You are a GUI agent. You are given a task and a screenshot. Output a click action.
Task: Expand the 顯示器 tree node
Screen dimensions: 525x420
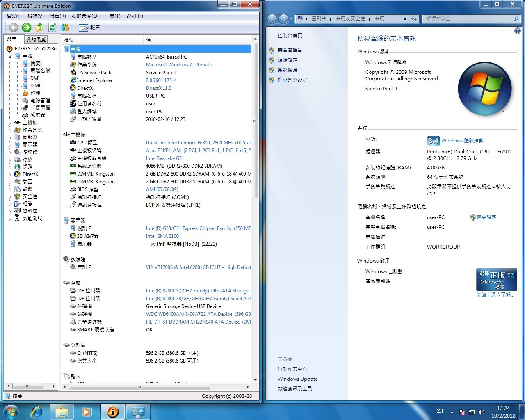click(10, 145)
